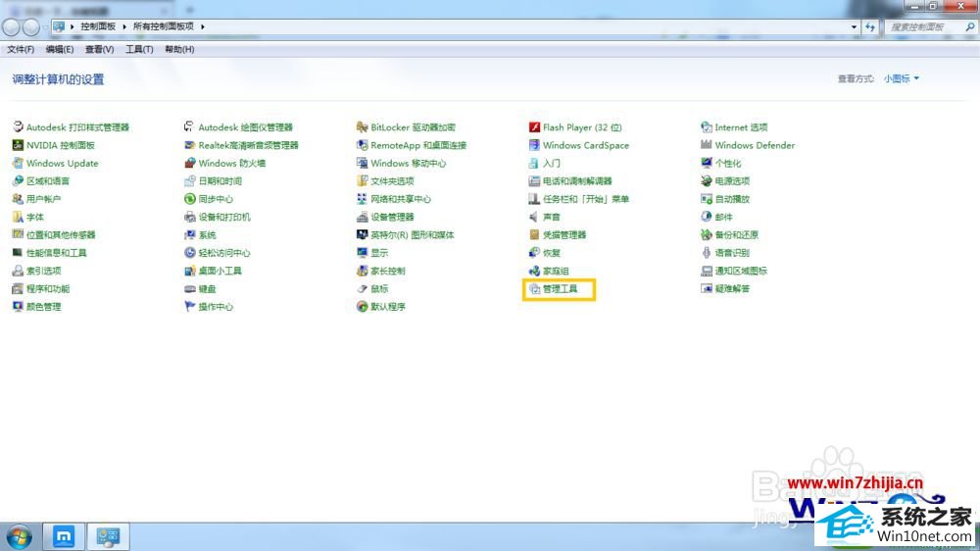Click the 疑难解答 icon

pyautogui.click(x=707, y=288)
